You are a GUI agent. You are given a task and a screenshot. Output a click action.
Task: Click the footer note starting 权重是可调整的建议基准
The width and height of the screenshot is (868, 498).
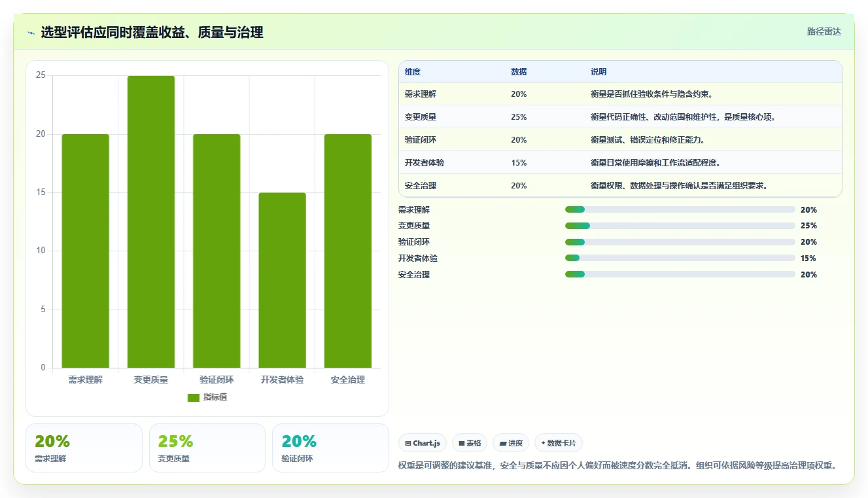tap(617, 466)
